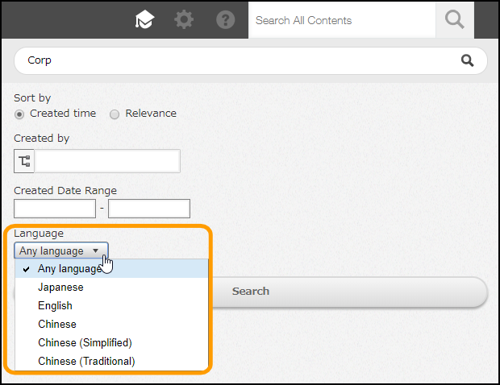Open the graduation cap tutorial icon

click(144, 20)
